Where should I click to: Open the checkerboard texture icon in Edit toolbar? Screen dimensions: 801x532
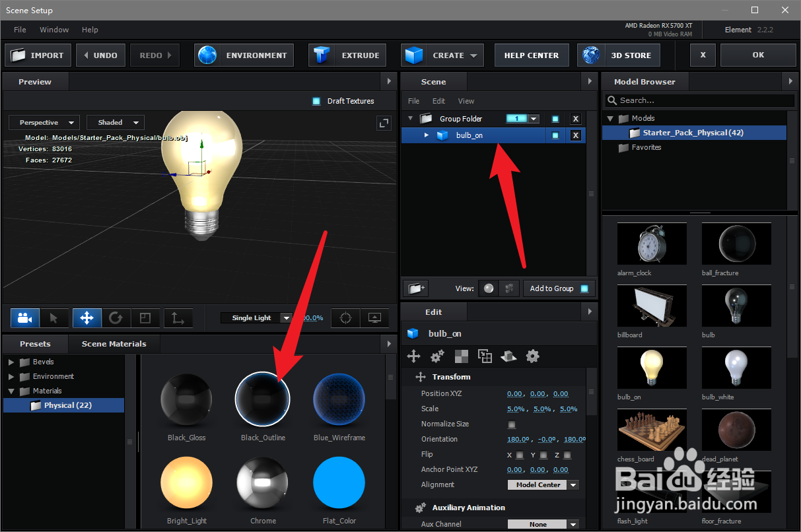tap(461, 356)
